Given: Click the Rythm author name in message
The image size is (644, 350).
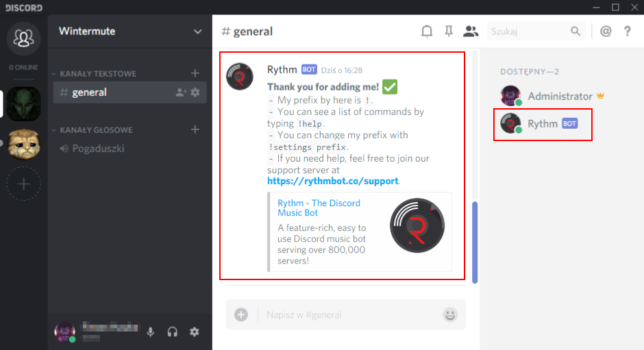Looking at the screenshot, I should 282,69.
